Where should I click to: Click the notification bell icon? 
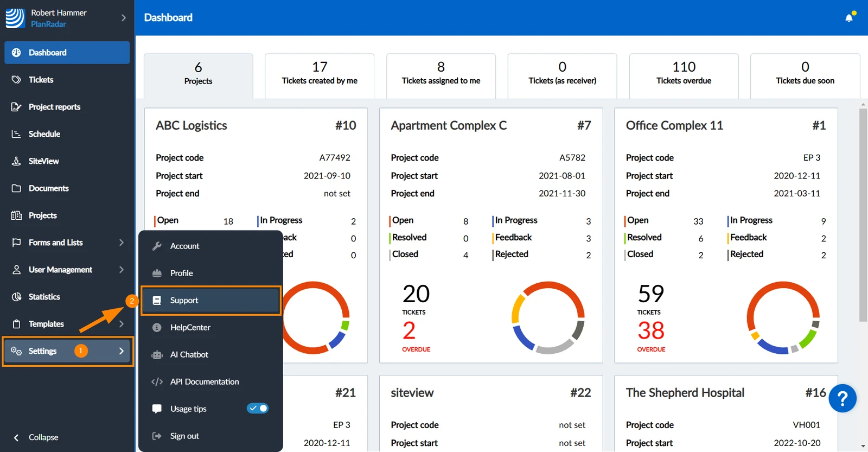tap(849, 18)
